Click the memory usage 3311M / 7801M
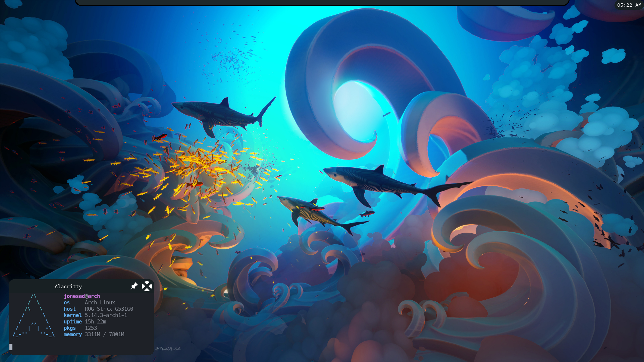Screen dimensions: 644x362 [x=105, y=335]
